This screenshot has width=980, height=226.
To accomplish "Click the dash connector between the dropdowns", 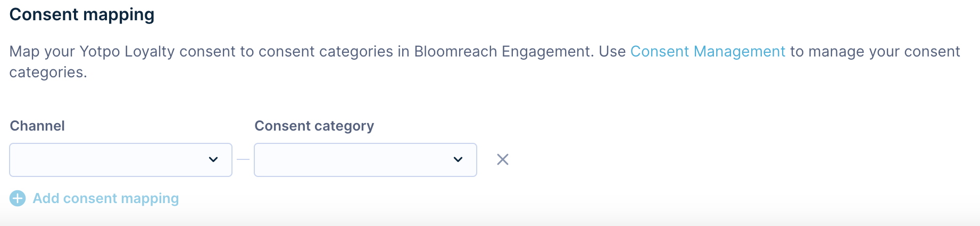I will [x=243, y=159].
